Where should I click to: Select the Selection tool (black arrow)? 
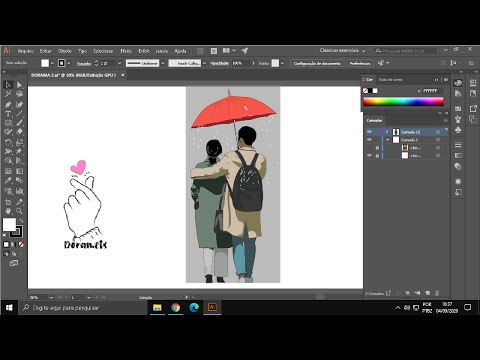tap(8, 85)
